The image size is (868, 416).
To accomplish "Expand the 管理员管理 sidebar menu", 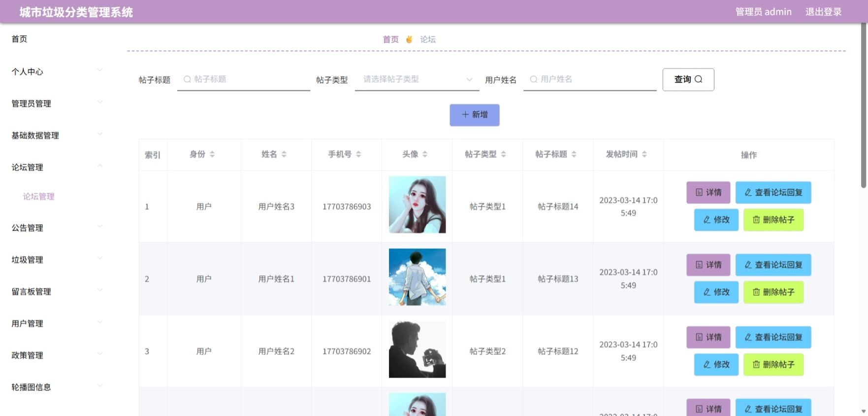I will 57,104.
